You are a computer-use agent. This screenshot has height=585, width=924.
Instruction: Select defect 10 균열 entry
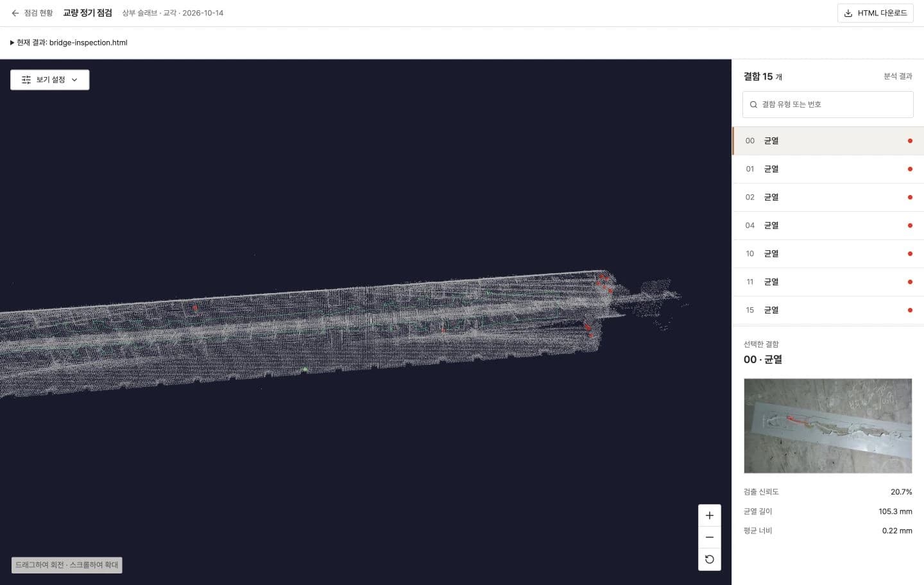pos(828,254)
